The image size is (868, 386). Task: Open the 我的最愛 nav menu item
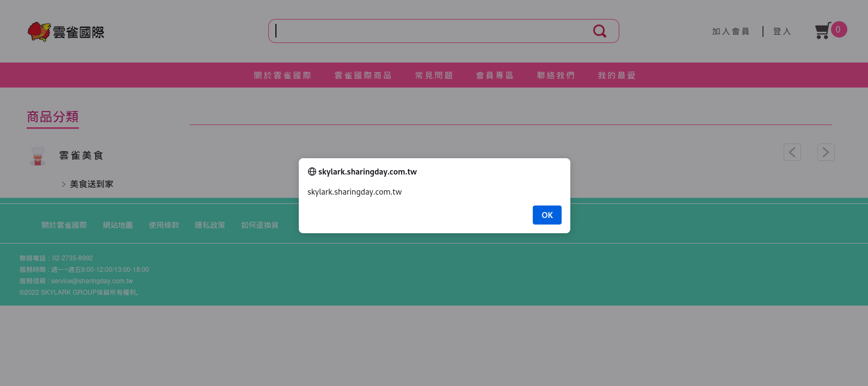point(617,76)
